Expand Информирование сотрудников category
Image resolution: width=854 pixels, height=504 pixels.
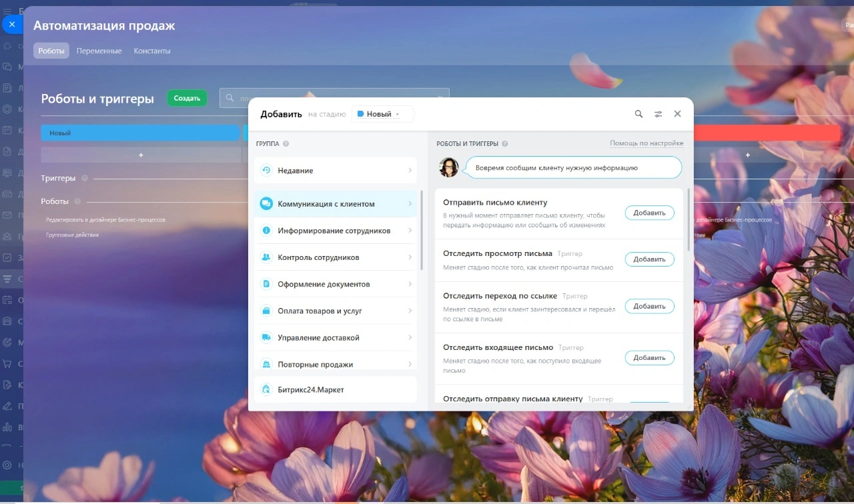click(335, 231)
